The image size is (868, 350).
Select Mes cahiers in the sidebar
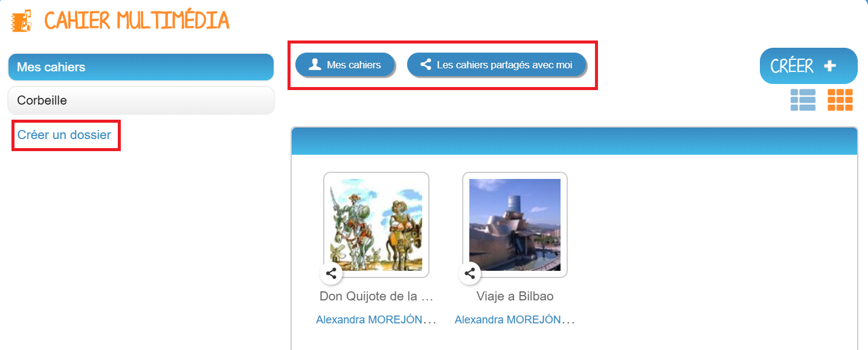[x=141, y=67]
